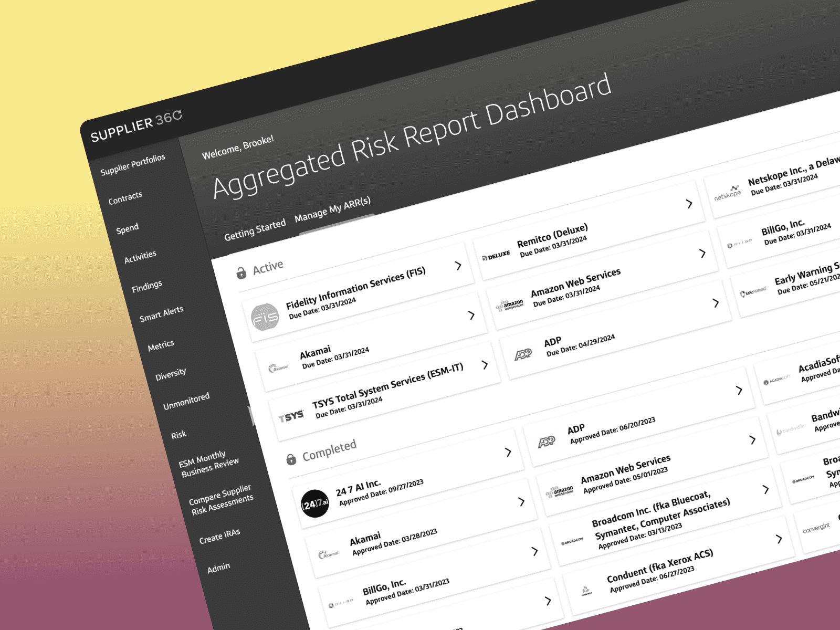
Task: Expand the Conduent (fka Xerox ACS) chevron
Action: pyautogui.click(x=779, y=539)
